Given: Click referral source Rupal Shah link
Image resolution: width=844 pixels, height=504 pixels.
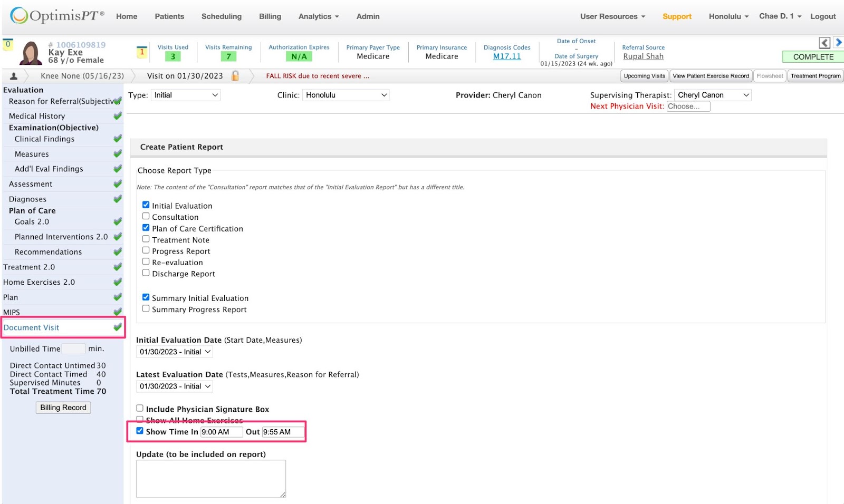Looking at the screenshot, I should tap(643, 56).
